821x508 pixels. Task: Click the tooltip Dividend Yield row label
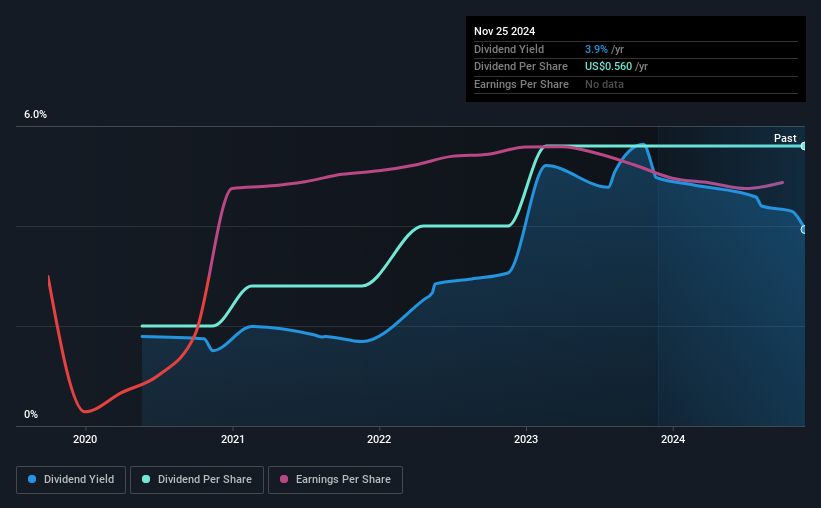(x=509, y=49)
